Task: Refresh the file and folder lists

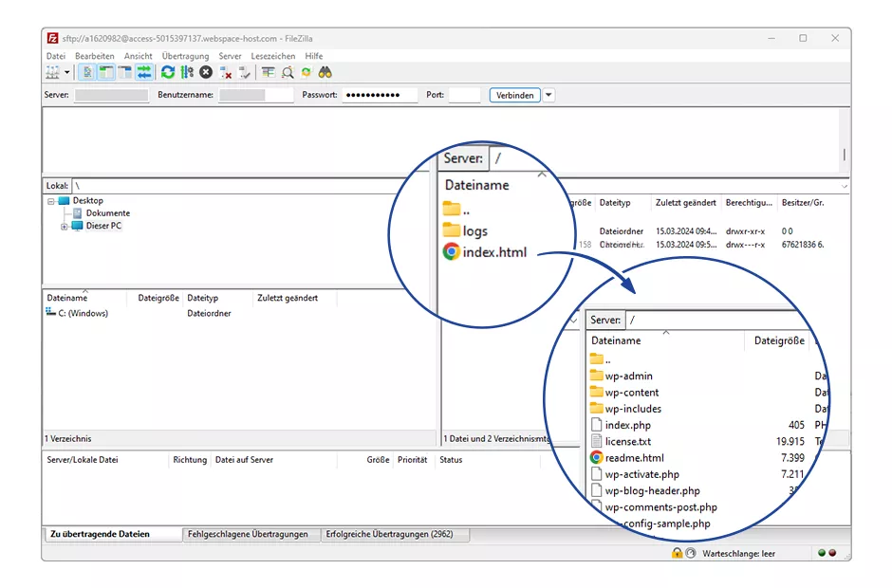Action: (x=168, y=72)
